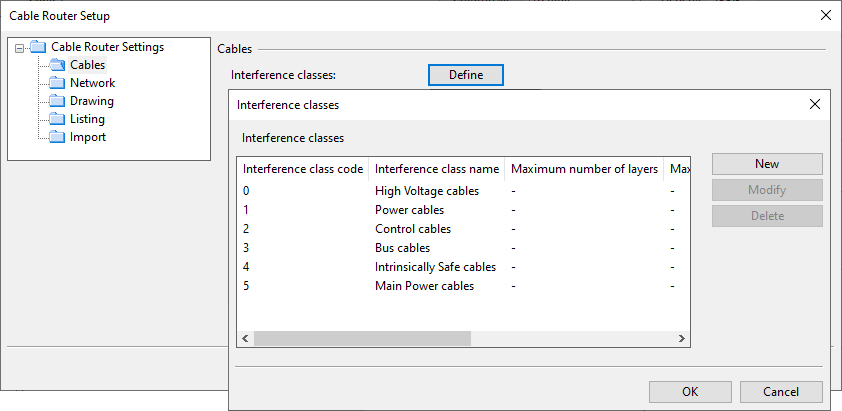Close the Interference classes dialog window
Viewport: 842px width, 411px height.
[814, 104]
